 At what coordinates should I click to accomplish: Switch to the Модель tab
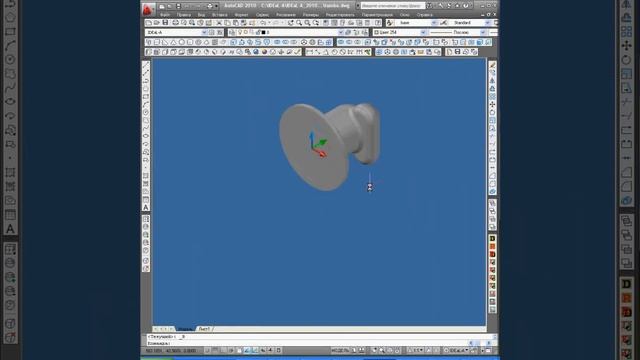point(185,329)
